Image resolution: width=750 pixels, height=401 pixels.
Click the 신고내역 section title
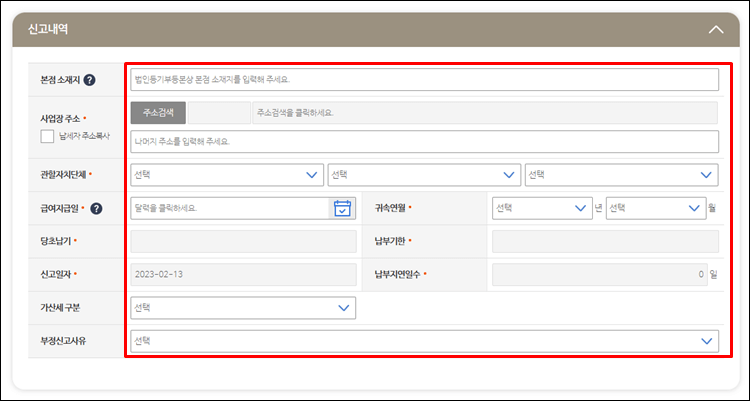click(x=48, y=29)
